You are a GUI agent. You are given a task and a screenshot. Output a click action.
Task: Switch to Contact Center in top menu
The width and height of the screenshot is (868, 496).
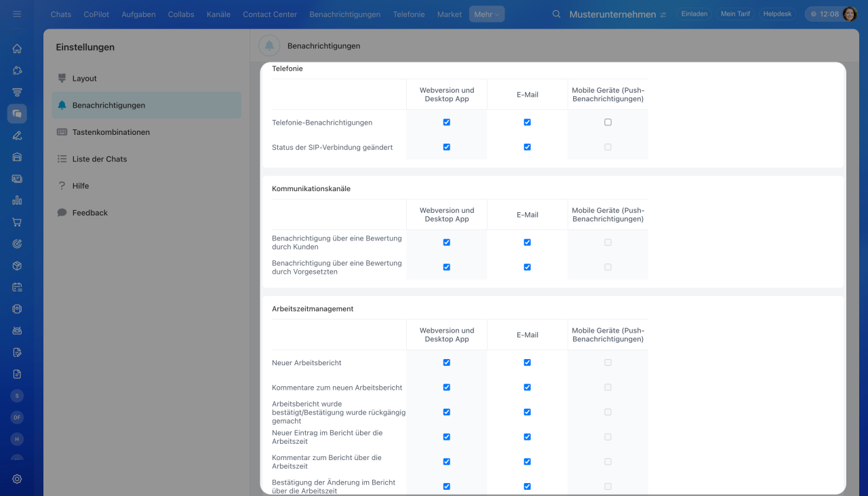click(270, 14)
